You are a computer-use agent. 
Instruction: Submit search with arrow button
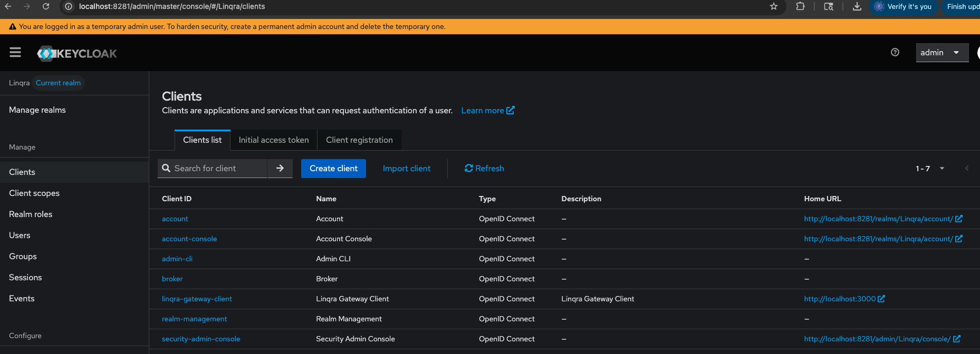click(280, 169)
